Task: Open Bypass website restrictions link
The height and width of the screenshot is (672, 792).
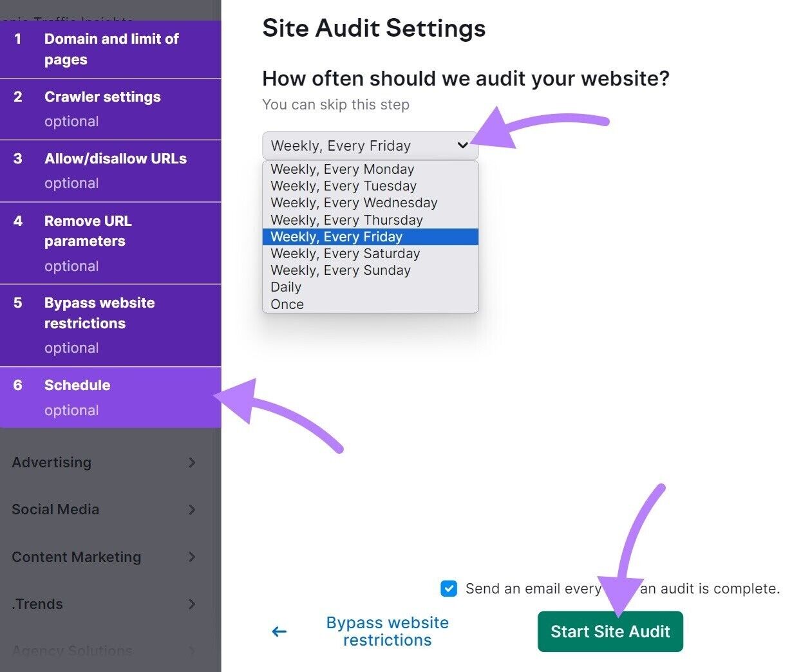Action: (387, 631)
